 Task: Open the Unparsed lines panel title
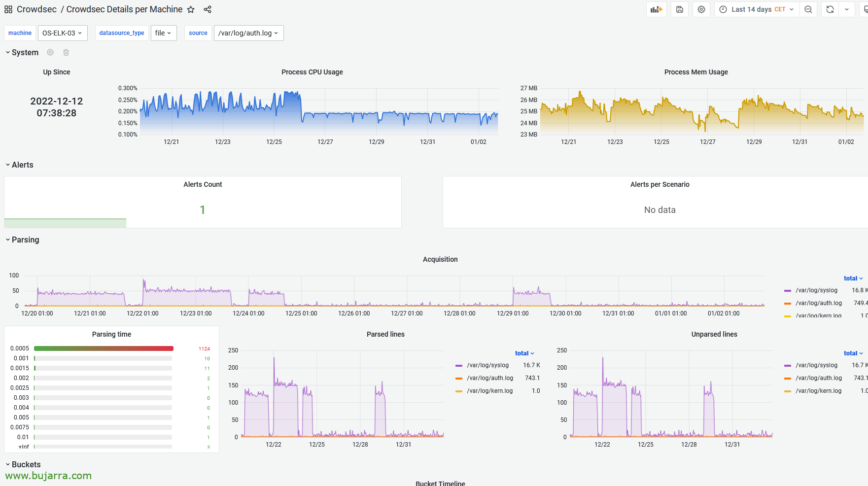pos(714,334)
